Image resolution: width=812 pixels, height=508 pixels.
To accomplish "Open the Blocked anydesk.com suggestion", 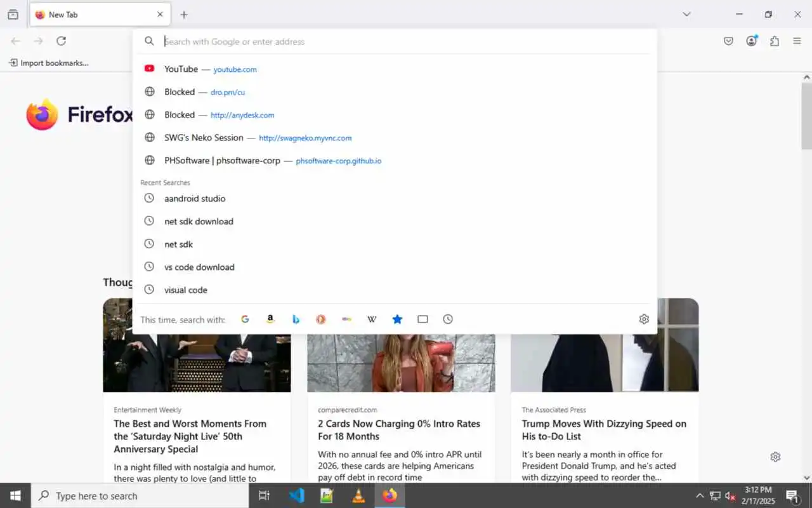I will 395,115.
